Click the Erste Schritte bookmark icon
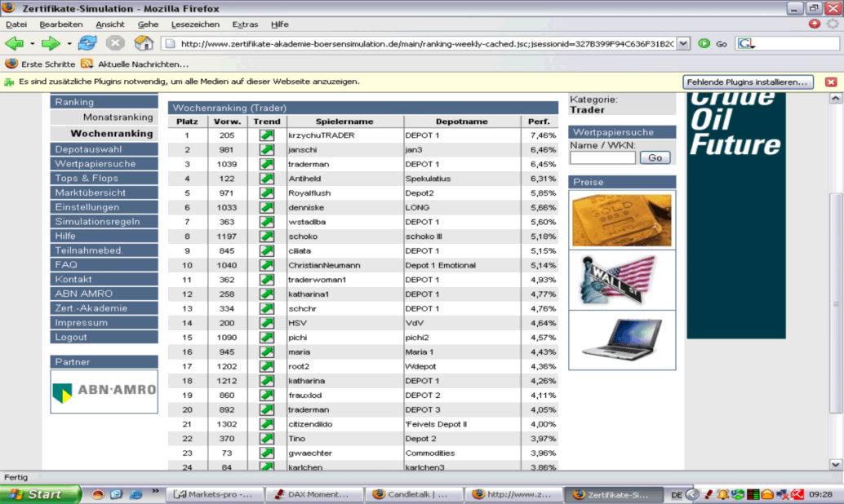This screenshot has height=504, width=844. click(x=11, y=64)
